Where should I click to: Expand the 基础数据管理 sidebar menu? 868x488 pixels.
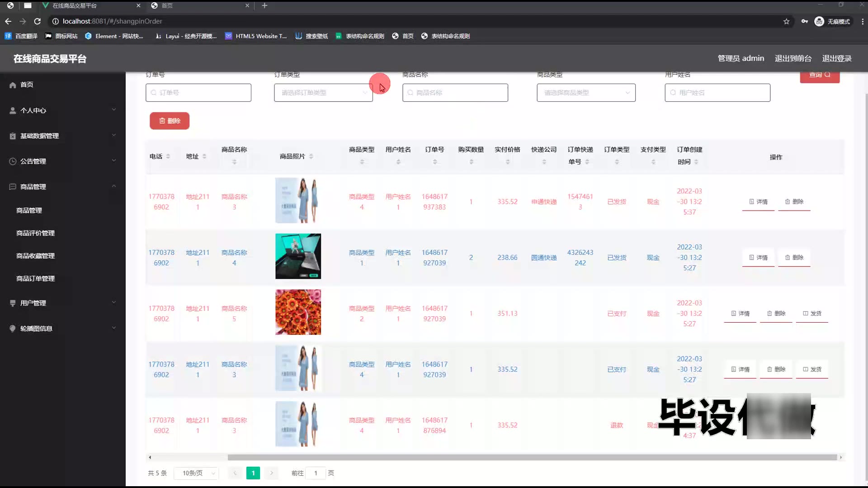63,136
